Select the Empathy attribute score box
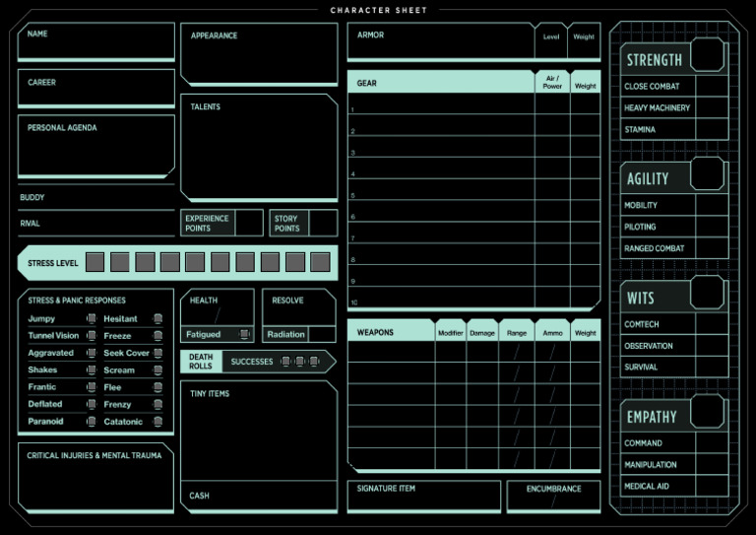The width and height of the screenshot is (756, 535). (x=708, y=412)
